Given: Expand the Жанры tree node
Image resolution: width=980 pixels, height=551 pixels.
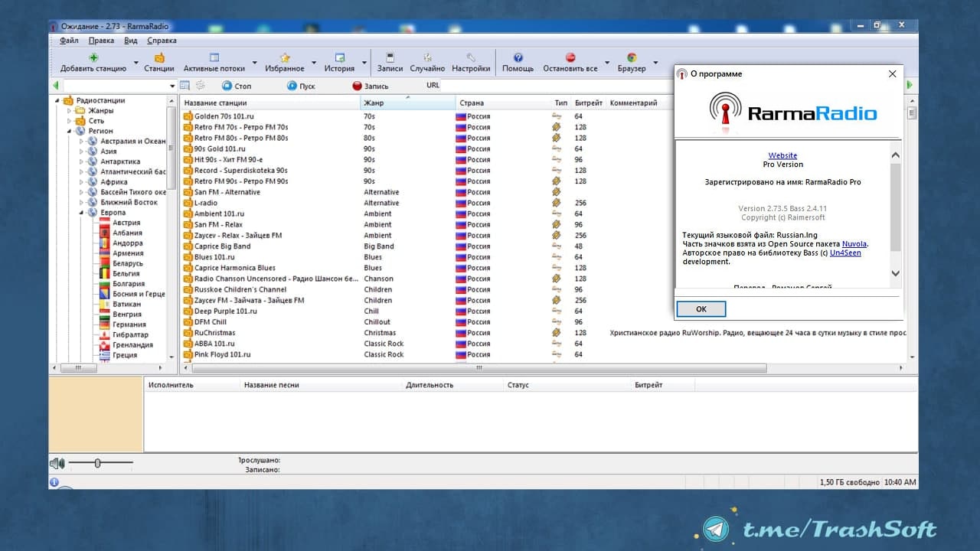Looking at the screenshot, I should pyautogui.click(x=69, y=111).
